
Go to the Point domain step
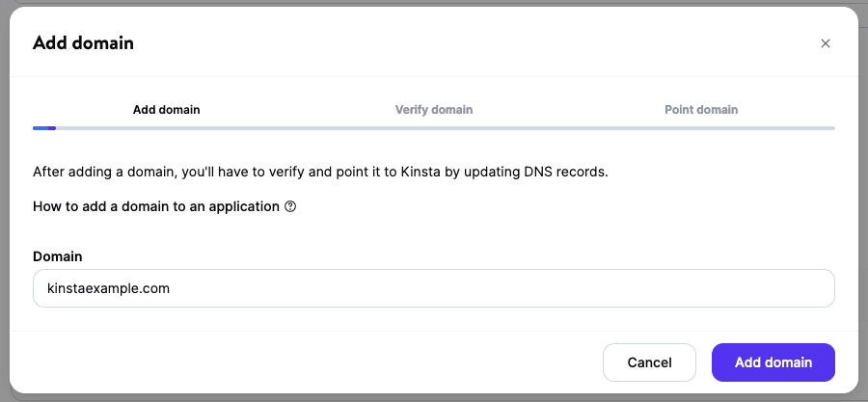tap(701, 110)
